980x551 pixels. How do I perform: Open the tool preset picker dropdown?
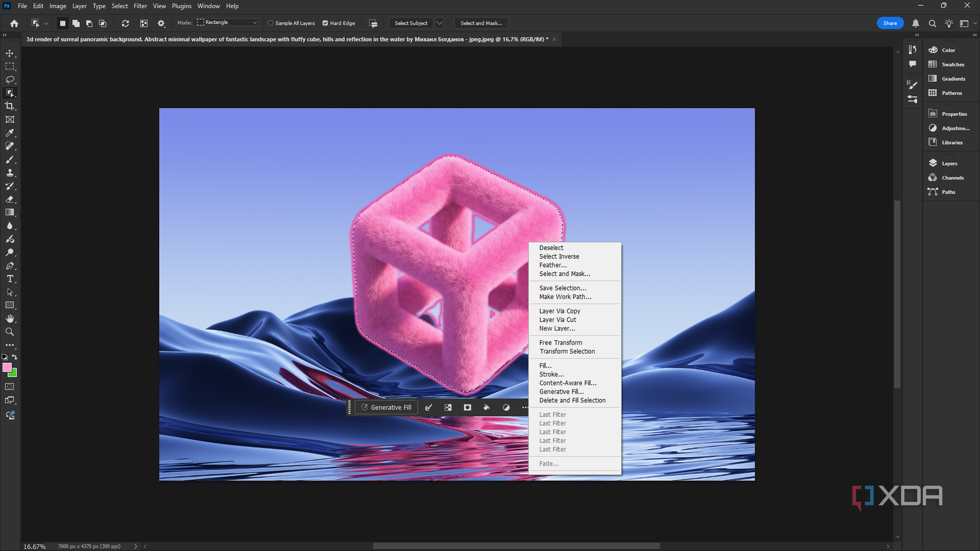click(x=46, y=24)
